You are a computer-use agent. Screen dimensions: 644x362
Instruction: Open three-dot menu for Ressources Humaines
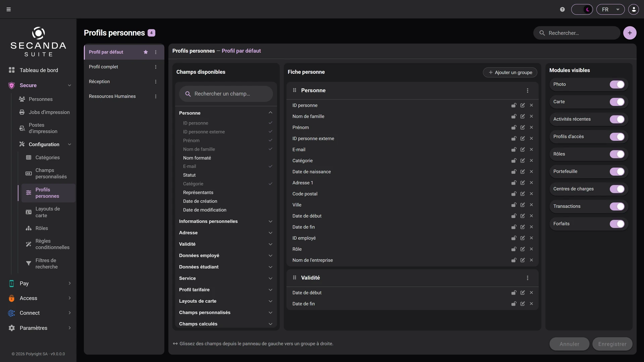156,97
